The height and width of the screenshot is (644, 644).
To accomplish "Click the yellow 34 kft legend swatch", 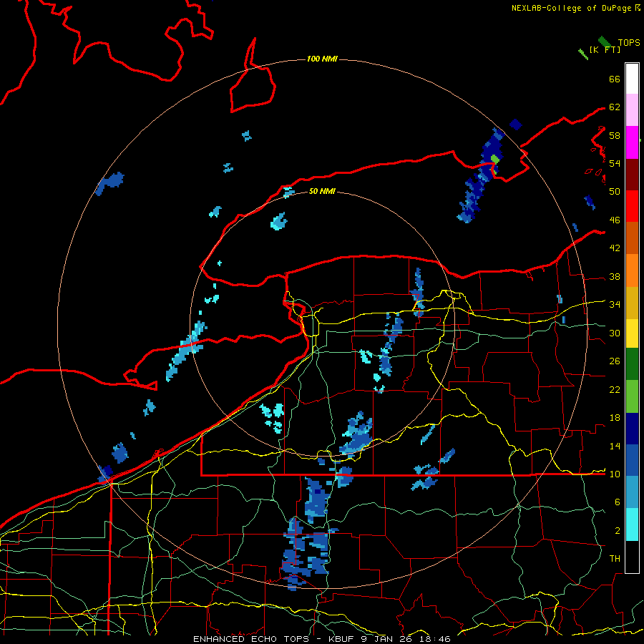I will tap(632, 333).
